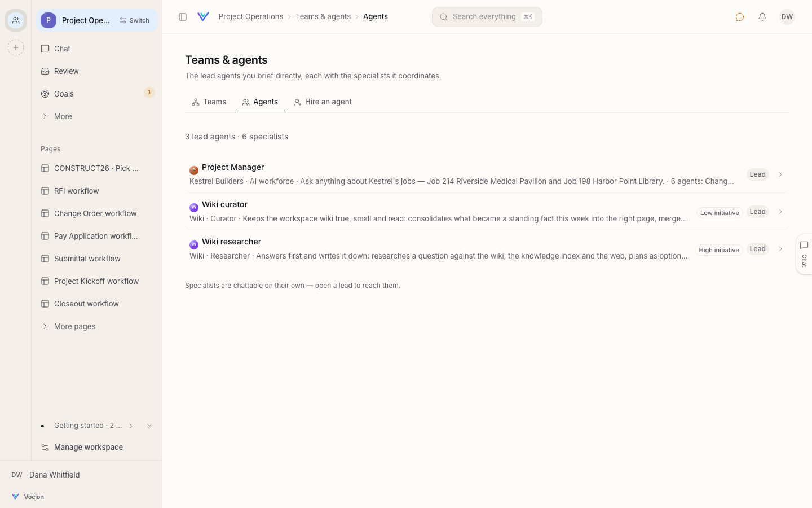Viewport: 812px width, 508px height.
Task: Click the High initiative badge
Action: [x=718, y=250]
